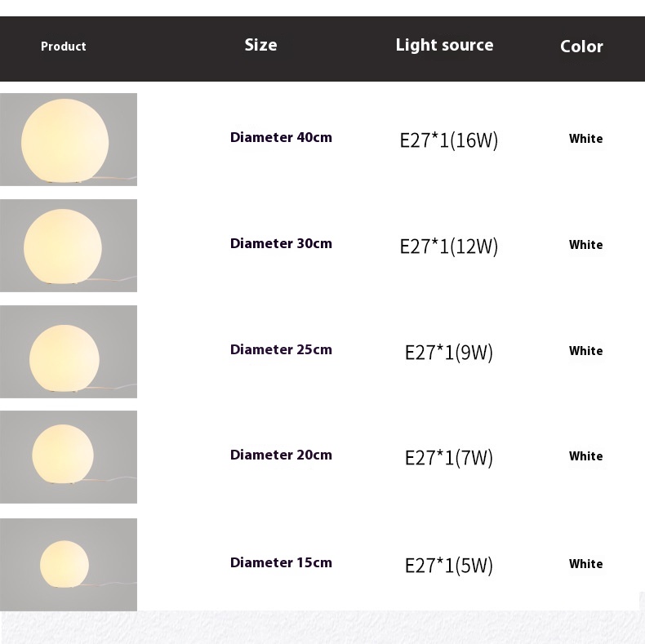Click the 20cm globe lamp thumbnail
This screenshot has width=645, height=644.
[x=68, y=457]
